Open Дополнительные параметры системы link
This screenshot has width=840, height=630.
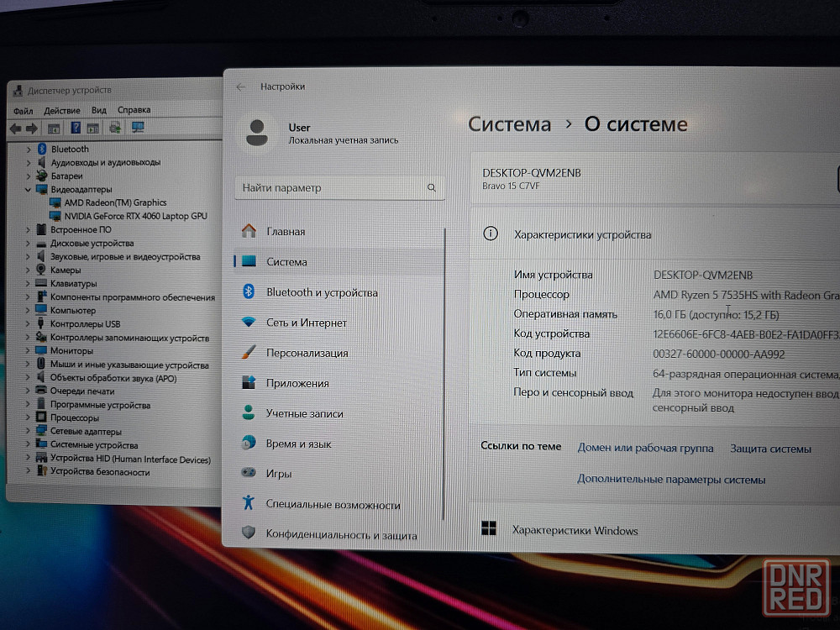click(x=670, y=479)
